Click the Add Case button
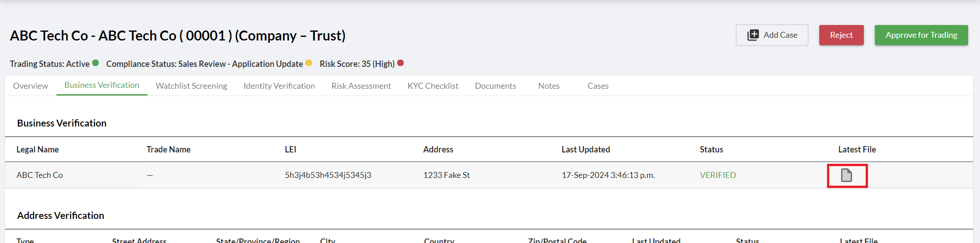This screenshot has width=980, height=243. pos(772,35)
